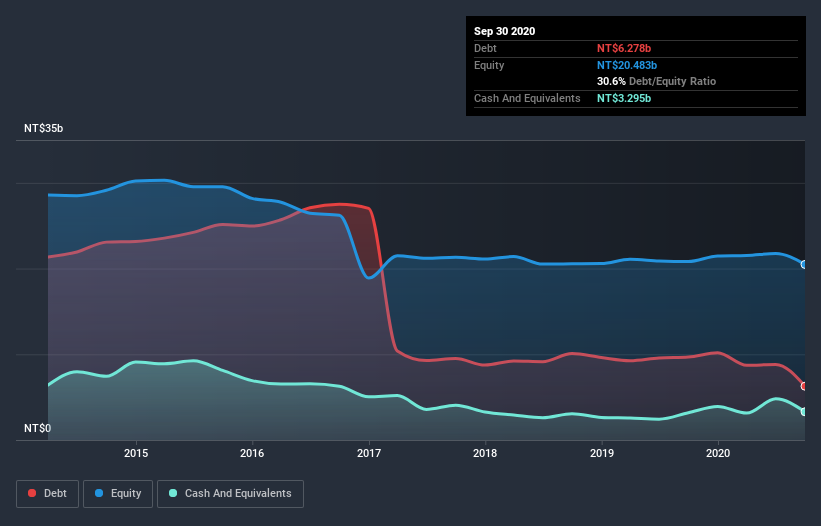Click the 2016 x-axis label

click(x=252, y=453)
